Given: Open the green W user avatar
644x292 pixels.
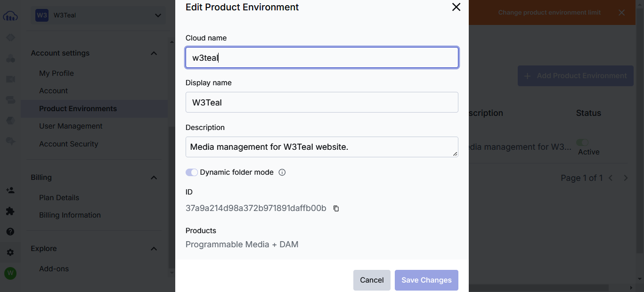Looking at the screenshot, I should coord(10,273).
